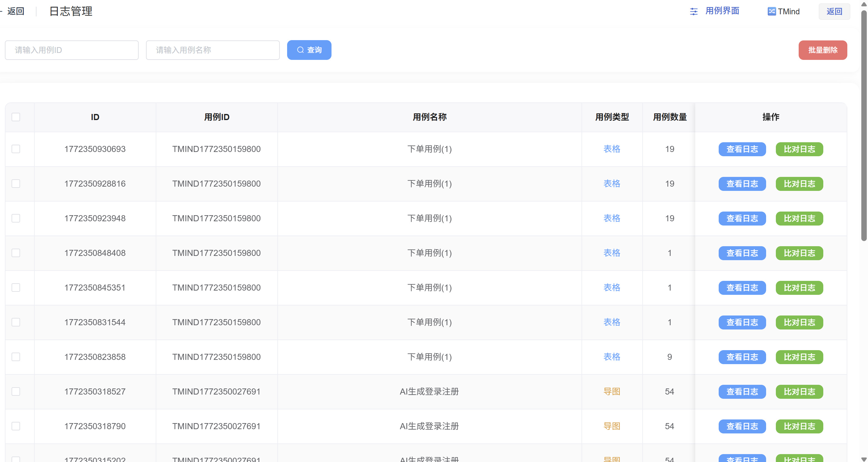This screenshot has height=462, width=868.
Task: Click the top-right 返回 button
Action: 834,12
